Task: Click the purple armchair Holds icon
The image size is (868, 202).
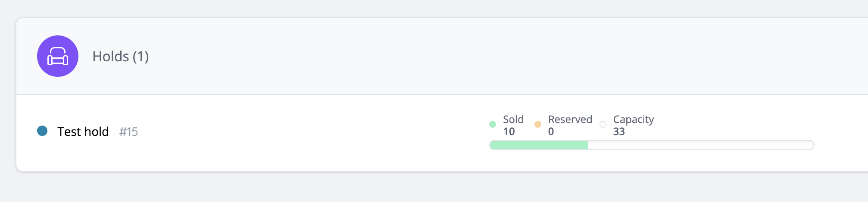Action: click(58, 56)
